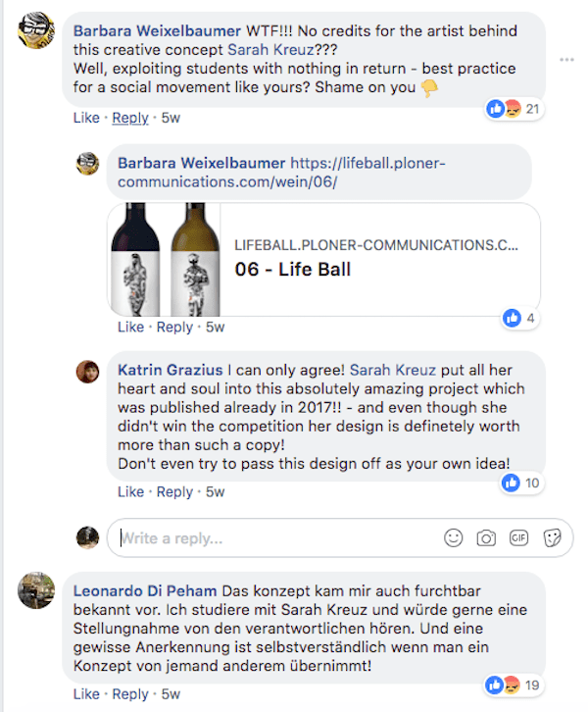
Task: Open the sticker picker icon
Action: (x=552, y=538)
